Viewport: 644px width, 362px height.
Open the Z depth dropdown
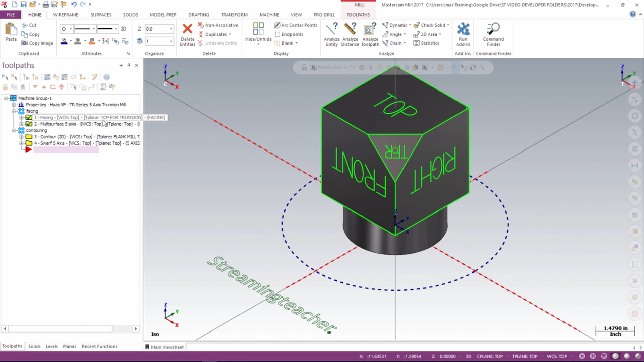(171, 29)
